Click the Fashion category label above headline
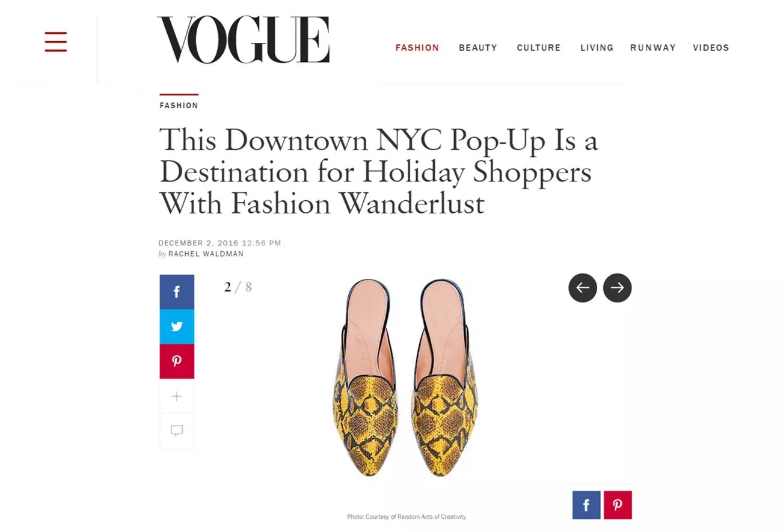The image size is (783, 532). [x=179, y=105]
